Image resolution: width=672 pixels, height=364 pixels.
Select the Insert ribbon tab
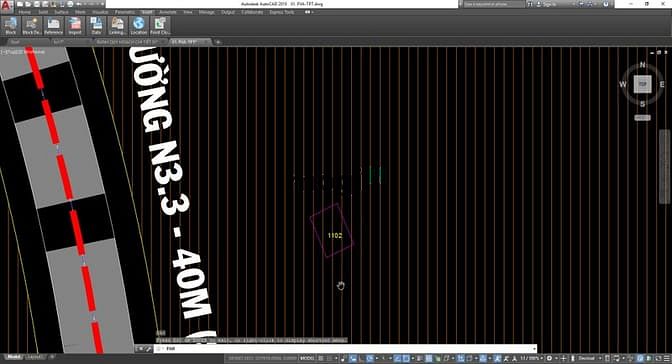pos(147,12)
